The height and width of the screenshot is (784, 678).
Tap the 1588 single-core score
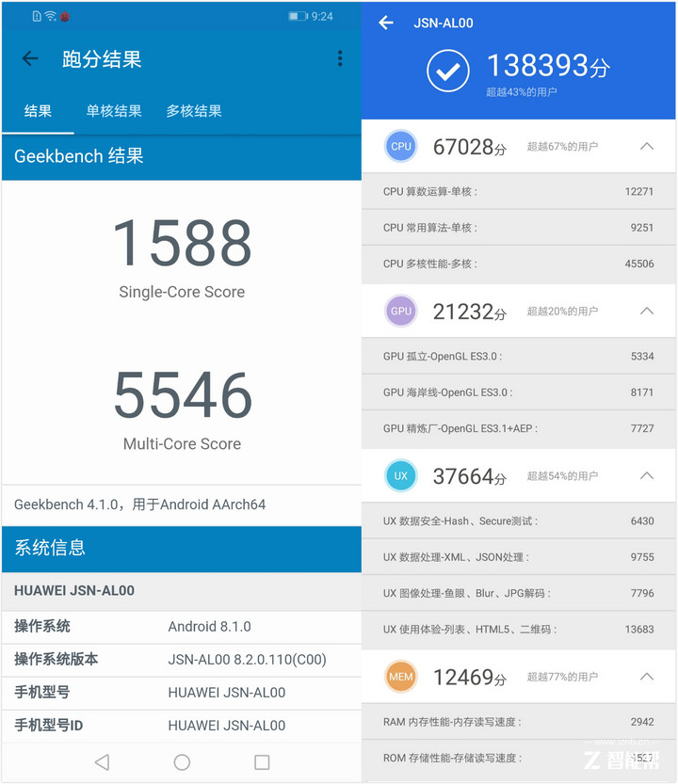[182, 243]
